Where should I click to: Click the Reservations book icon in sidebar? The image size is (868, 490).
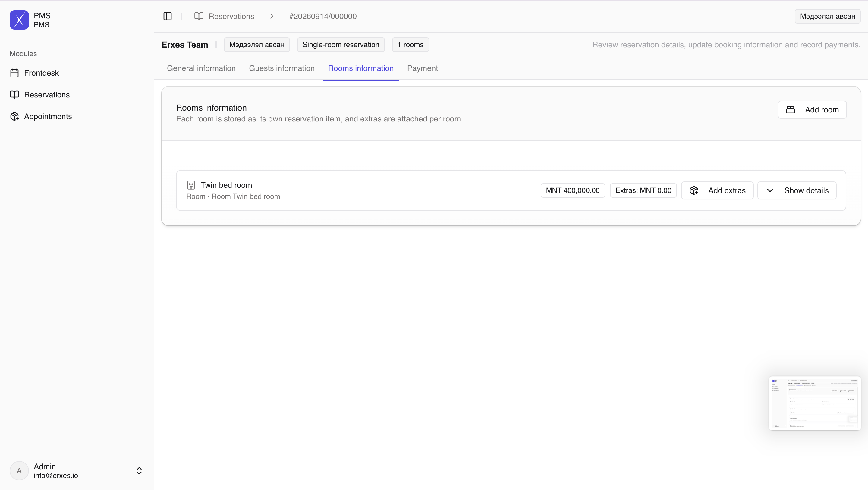14,95
